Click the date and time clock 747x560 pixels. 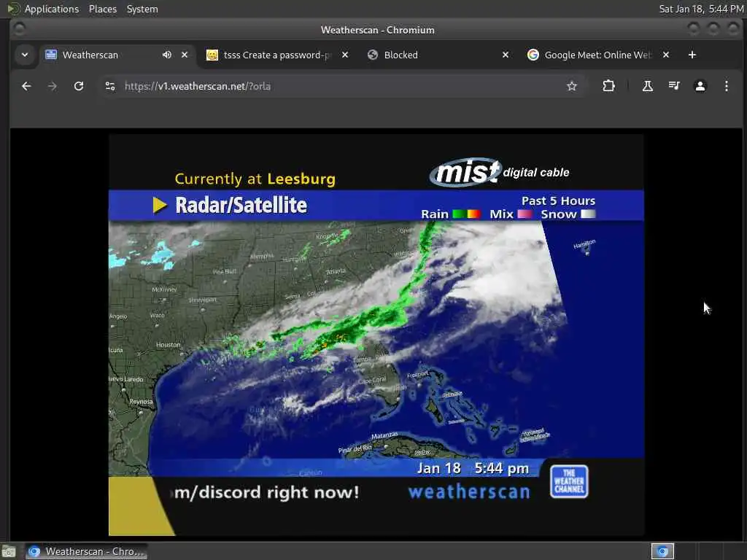[x=701, y=9]
